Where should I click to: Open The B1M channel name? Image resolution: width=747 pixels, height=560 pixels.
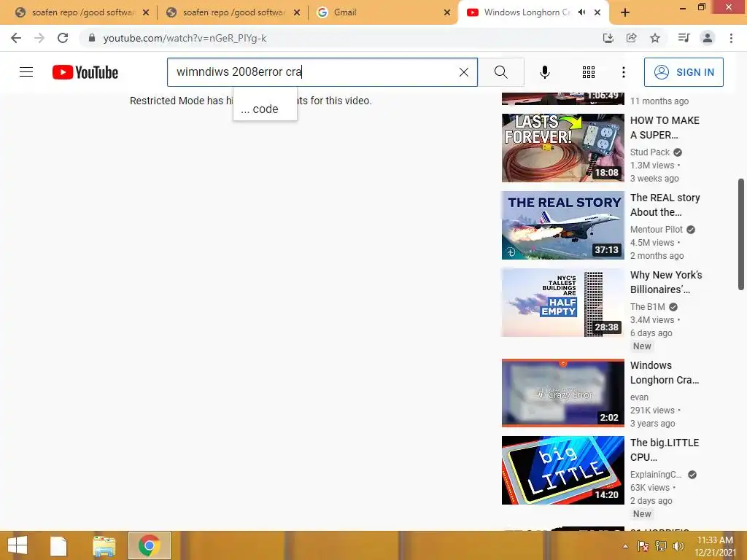point(648,307)
